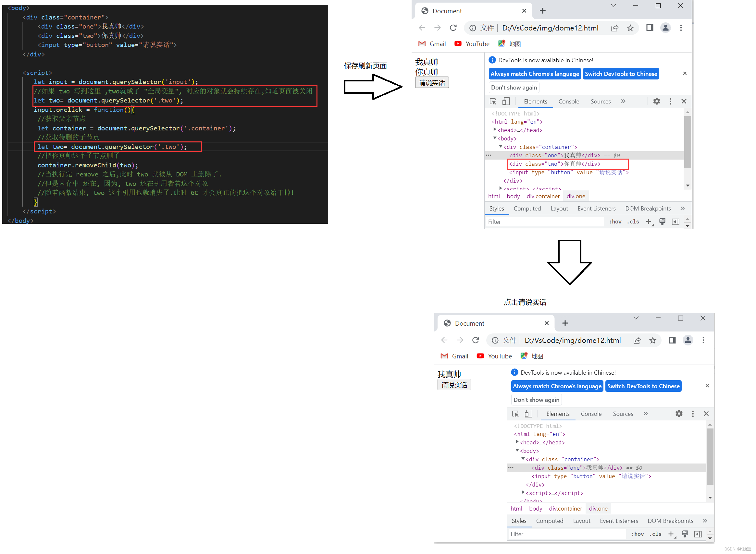
Task: Click the reload icon in bottom browser window
Action: [x=476, y=340]
